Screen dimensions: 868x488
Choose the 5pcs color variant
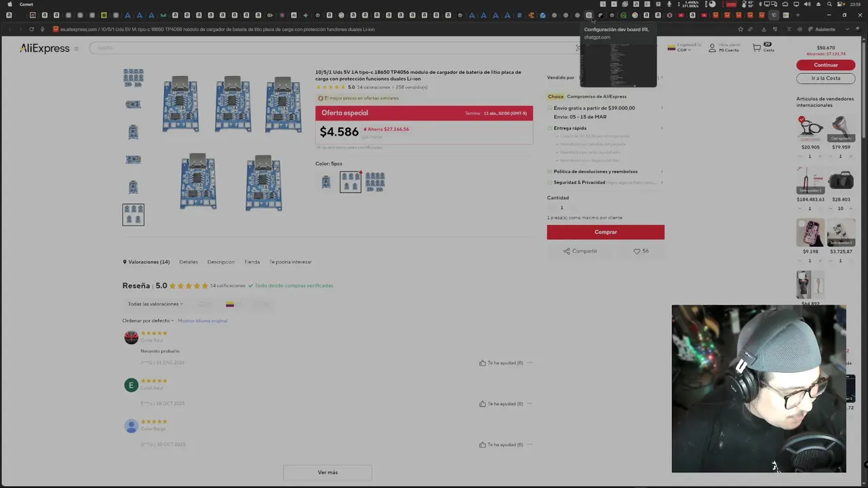351,182
